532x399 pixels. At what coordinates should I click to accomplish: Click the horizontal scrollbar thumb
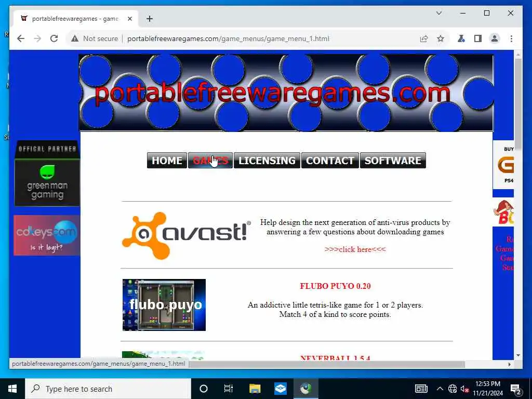(326, 364)
